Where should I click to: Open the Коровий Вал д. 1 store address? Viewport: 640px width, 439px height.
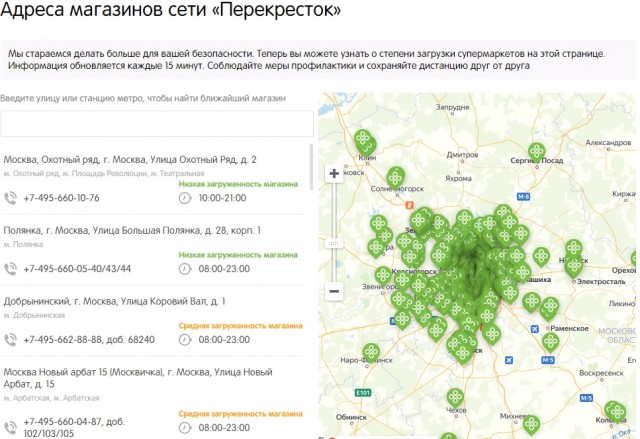(114, 302)
